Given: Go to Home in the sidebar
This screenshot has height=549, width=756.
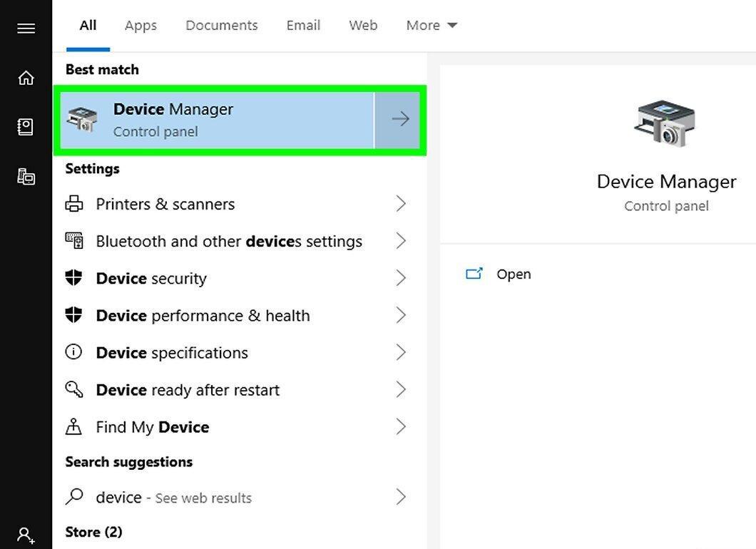Looking at the screenshot, I should coord(26,78).
